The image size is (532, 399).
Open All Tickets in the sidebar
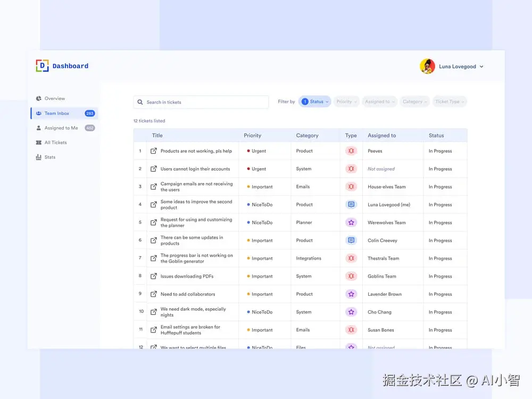point(55,143)
